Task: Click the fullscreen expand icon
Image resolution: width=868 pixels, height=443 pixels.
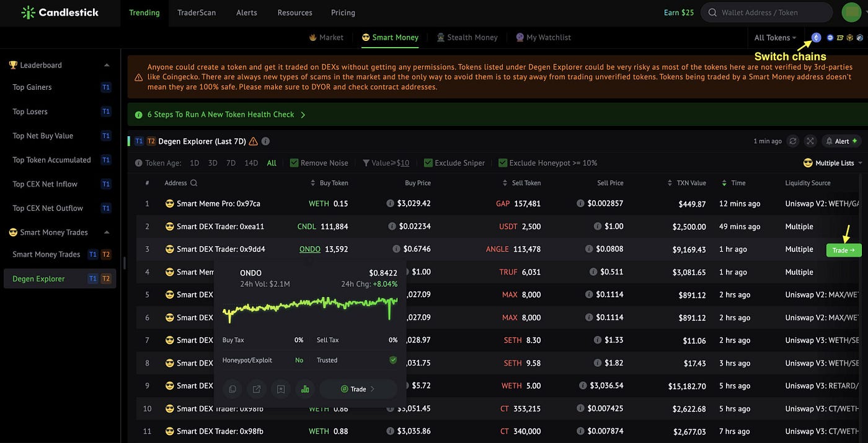Action: (x=810, y=141)
